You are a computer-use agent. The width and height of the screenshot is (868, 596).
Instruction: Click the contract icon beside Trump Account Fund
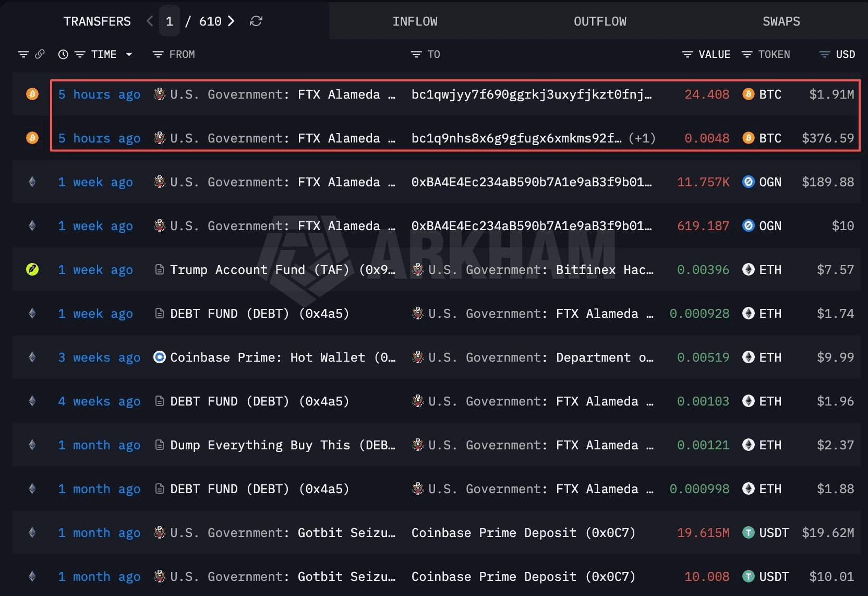(x=160, y=270)
